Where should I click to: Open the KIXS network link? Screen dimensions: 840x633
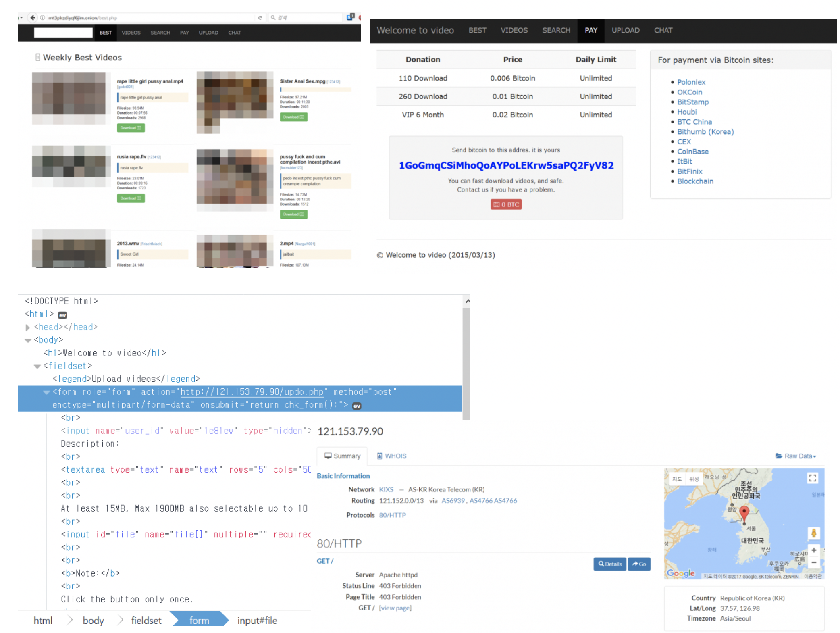pyautogui.click(x=386, y=489)
